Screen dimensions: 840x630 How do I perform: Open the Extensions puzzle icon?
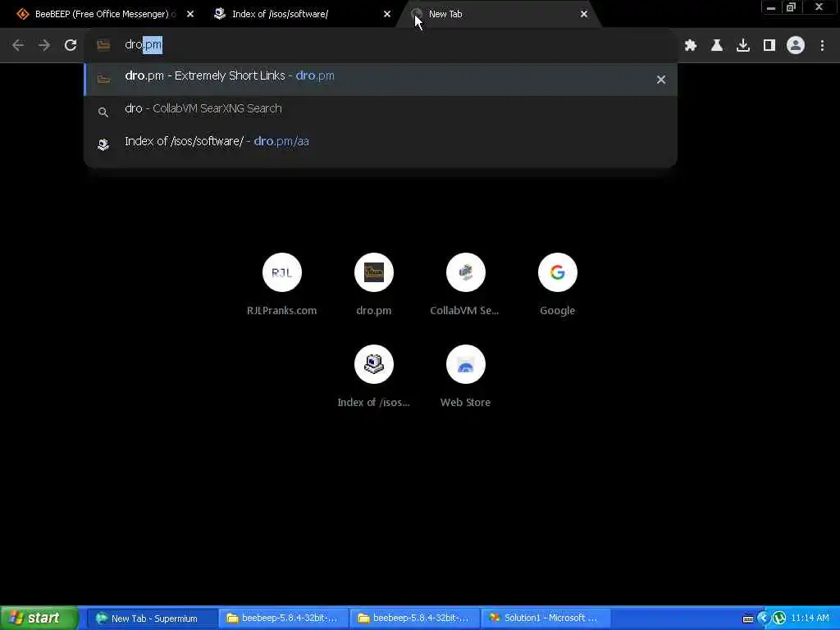(x=691, y=45)
